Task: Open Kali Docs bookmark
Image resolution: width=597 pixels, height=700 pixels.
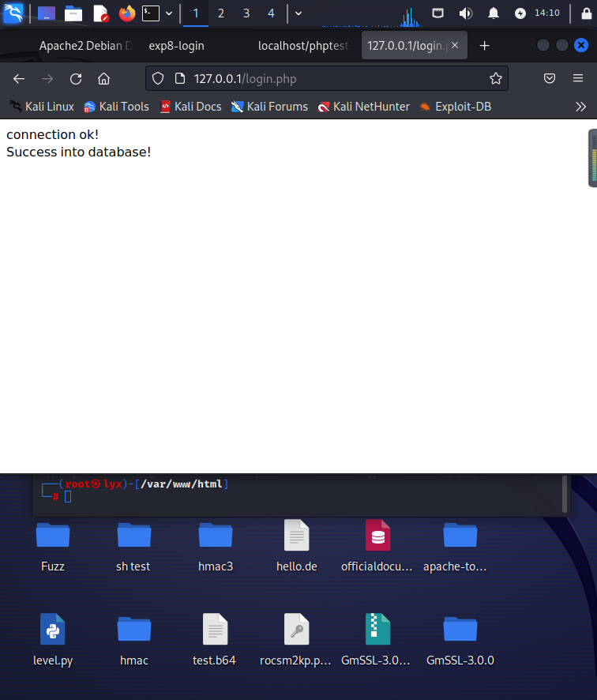Action: [x=191, y=107]
